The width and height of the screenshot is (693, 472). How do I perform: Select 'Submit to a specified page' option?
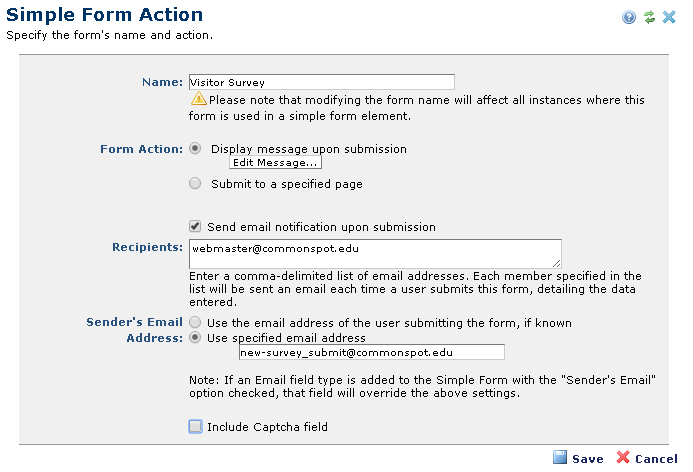195,183
